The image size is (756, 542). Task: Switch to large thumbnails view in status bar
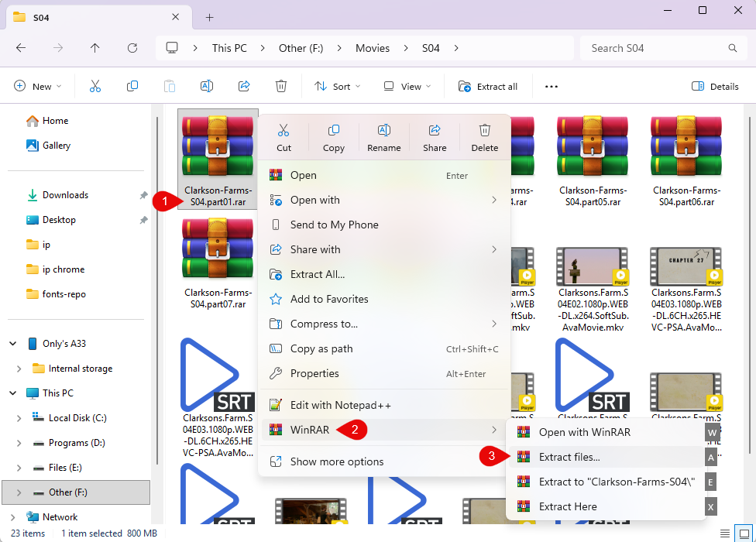tap(743, 533)
